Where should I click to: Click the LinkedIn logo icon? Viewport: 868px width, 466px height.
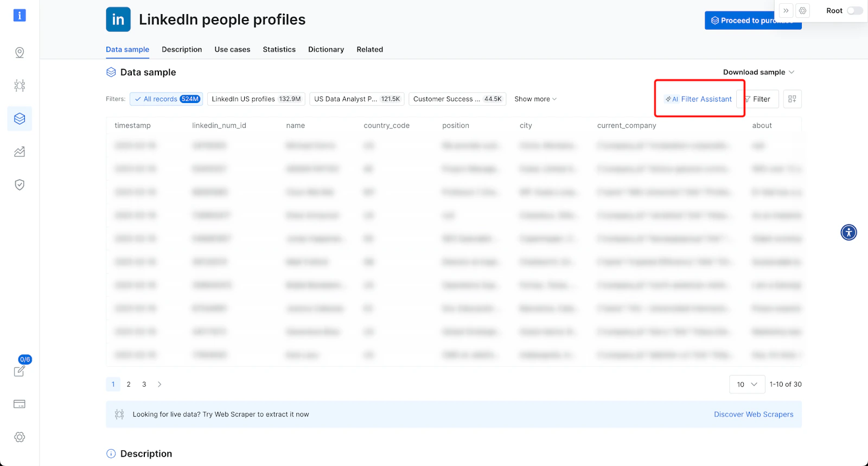point(118,20)
